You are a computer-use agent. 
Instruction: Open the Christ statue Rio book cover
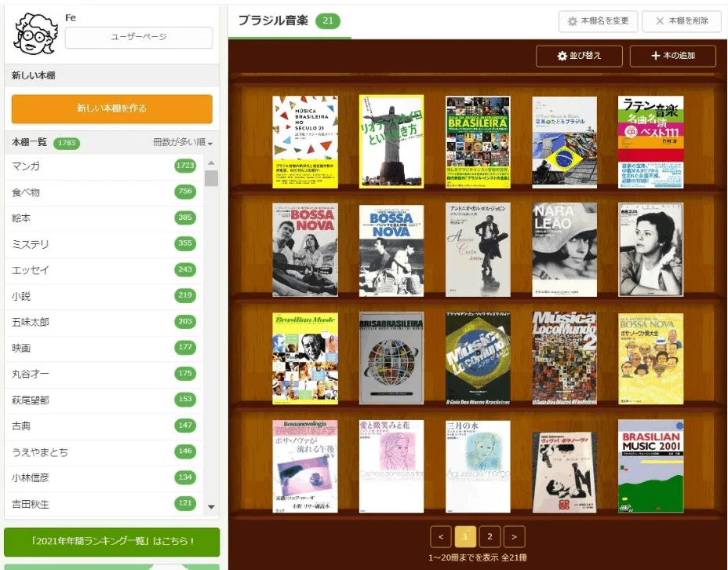coord(391,141)
